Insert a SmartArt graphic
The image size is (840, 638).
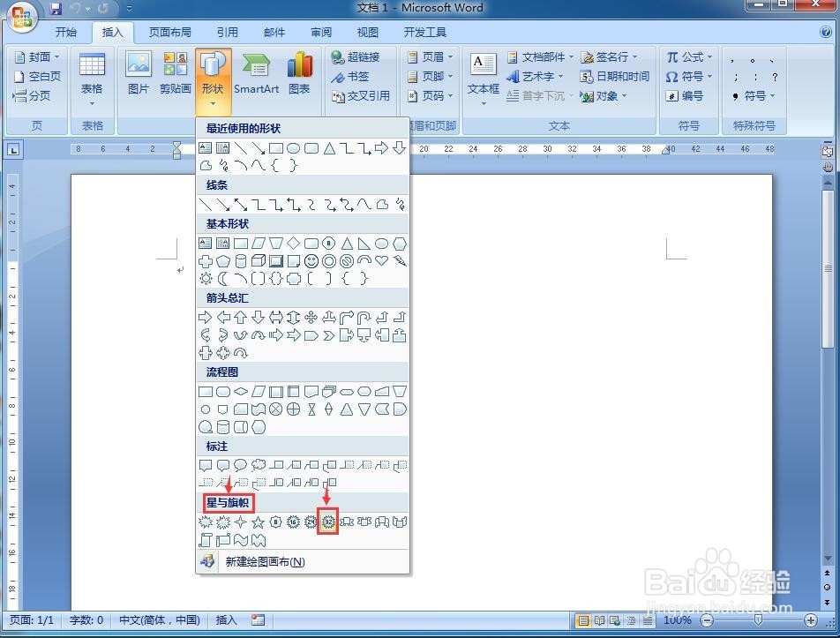(x=256, y=73)
